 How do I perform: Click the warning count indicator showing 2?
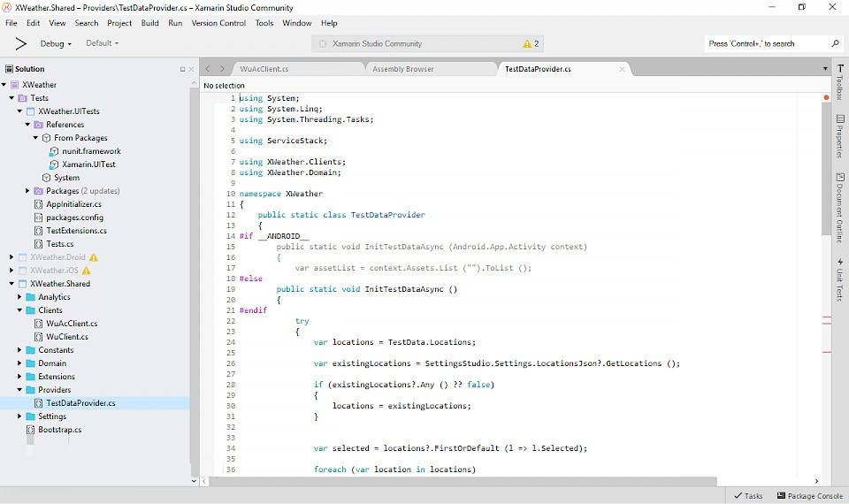click(531, 44)
